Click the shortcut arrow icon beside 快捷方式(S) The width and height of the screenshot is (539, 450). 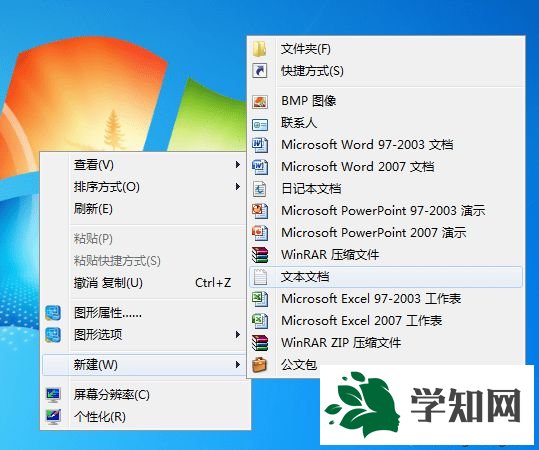pos(260,71)
